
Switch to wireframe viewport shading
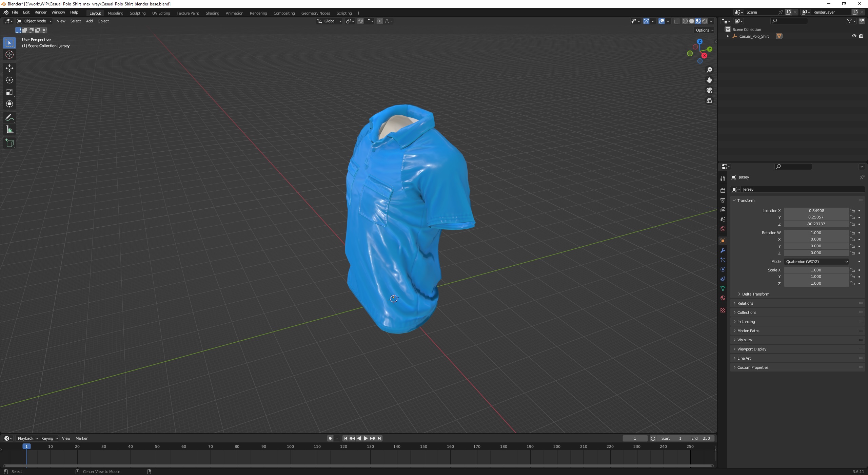[685, 21]
